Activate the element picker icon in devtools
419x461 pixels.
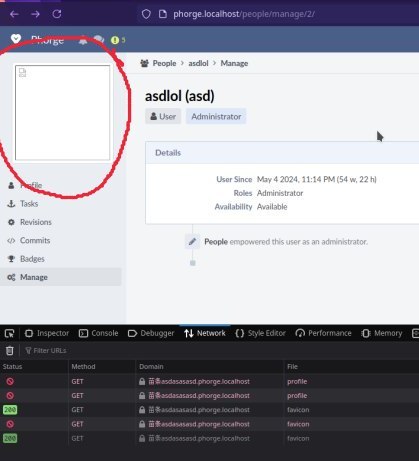(10, 333)
